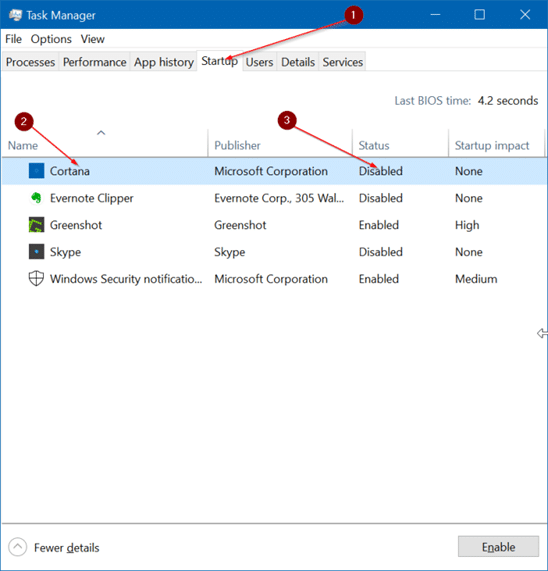Image resolution: width=548 pixels, height=571 pixels.
Task: Click Cortana's Microsoft Corporation publisher cell
Action: 271,171
